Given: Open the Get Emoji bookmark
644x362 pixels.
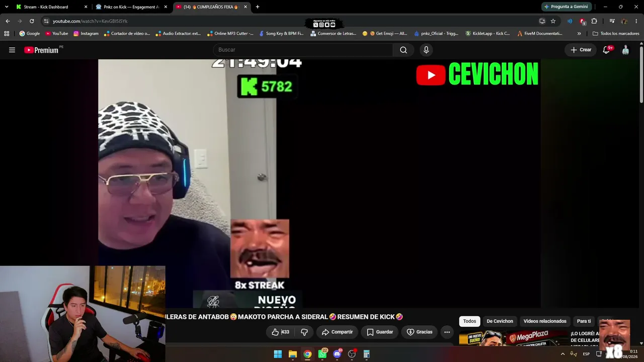Looking at the screenshot, I should [x=384, y=34].
